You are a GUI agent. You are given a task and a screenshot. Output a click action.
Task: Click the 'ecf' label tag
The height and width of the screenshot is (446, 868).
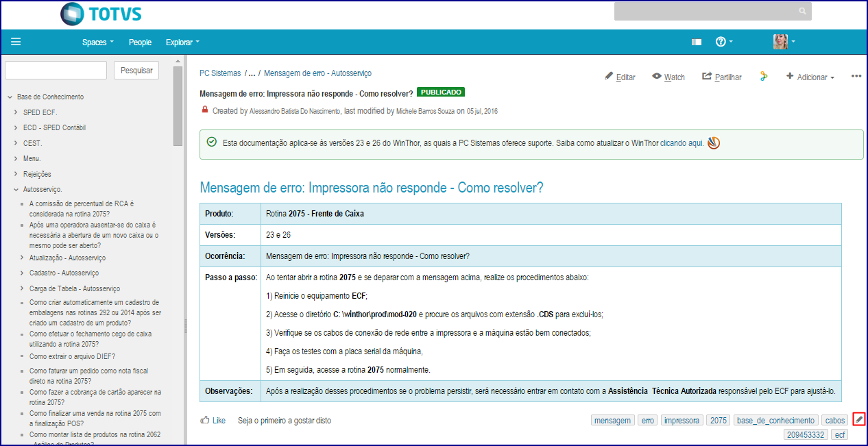click(840, 434)
